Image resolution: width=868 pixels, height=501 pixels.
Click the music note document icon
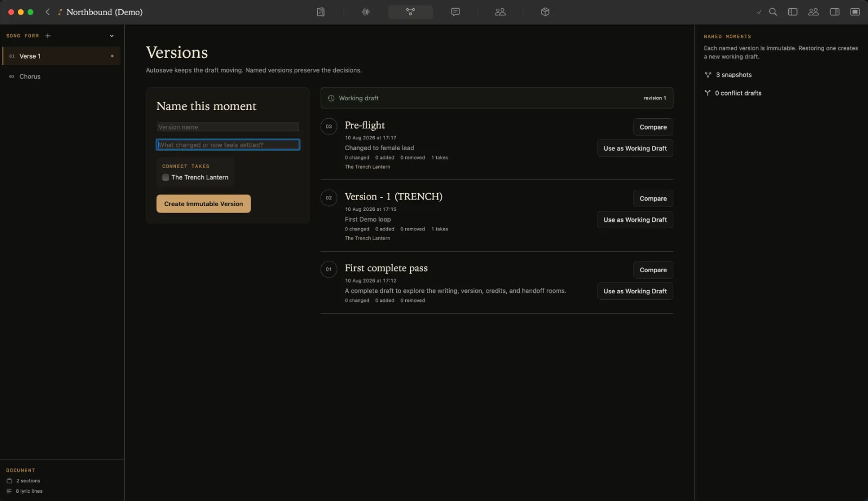tap(60, 12)
